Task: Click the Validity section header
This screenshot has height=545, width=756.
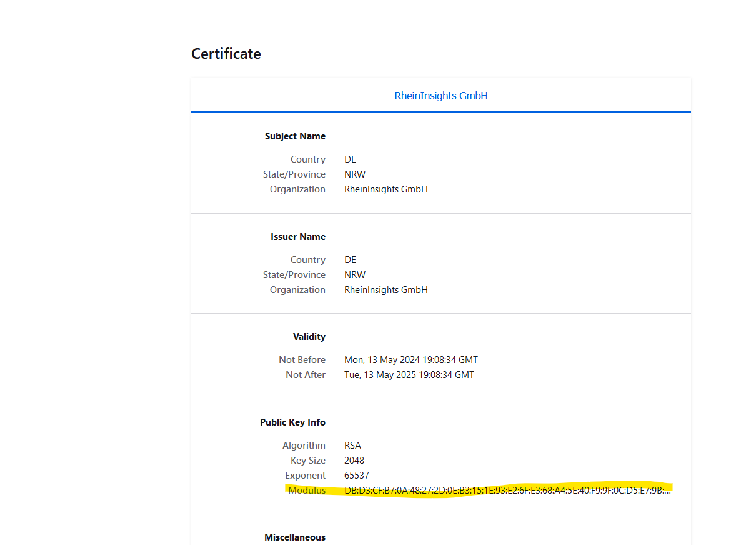Action: pyautogui.click(x=309, y=337)
